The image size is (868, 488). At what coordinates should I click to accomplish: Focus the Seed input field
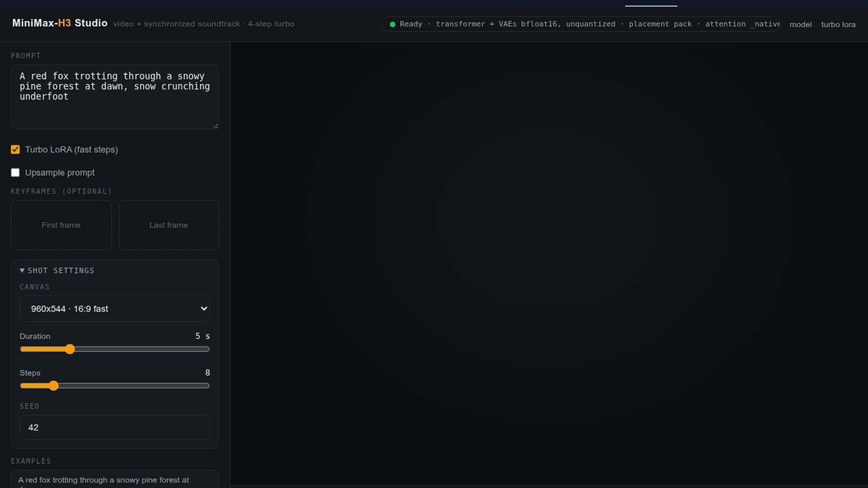(115, 427)
